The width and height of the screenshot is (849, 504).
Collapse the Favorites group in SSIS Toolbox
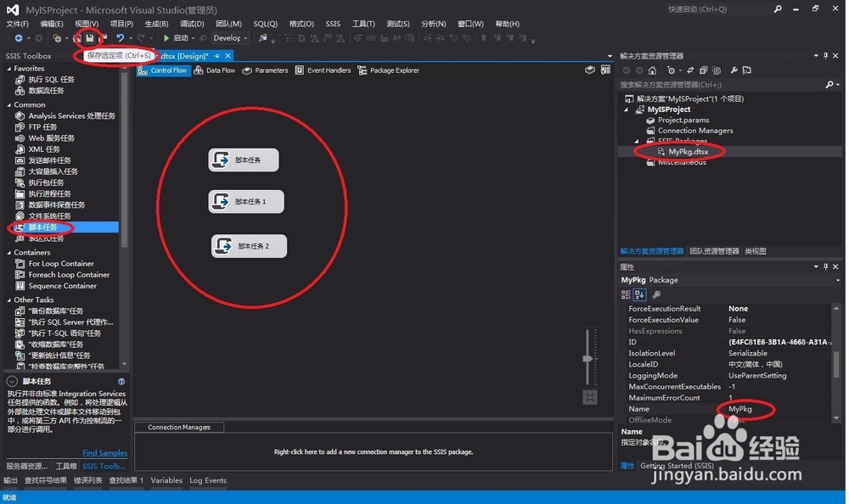pyautogui.click(x=8, y=69)
